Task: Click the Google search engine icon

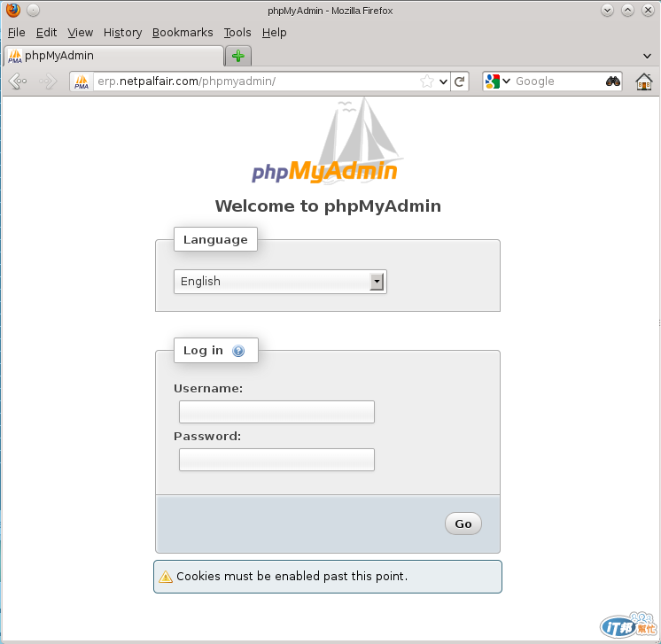Action: point(492,81)
